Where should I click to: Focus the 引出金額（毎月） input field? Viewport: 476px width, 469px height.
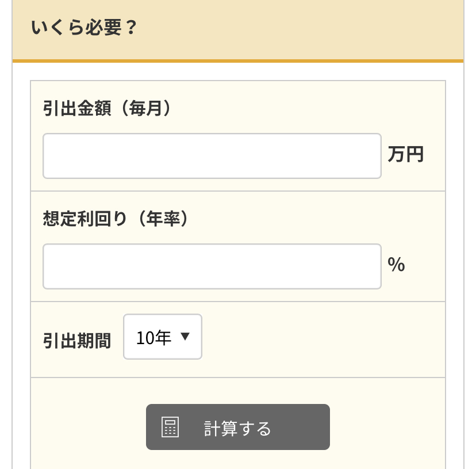[x=212, y=156]
